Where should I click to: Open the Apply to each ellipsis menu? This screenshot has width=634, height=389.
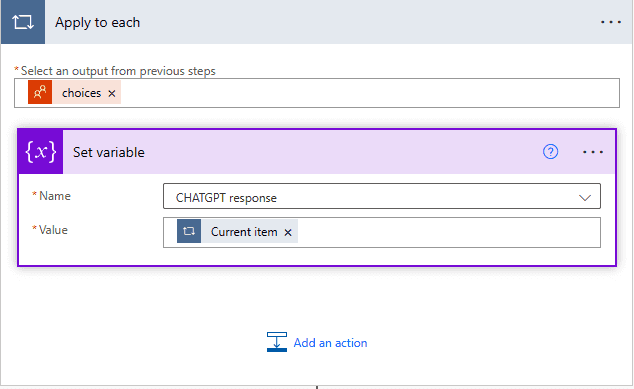(611, 22)
